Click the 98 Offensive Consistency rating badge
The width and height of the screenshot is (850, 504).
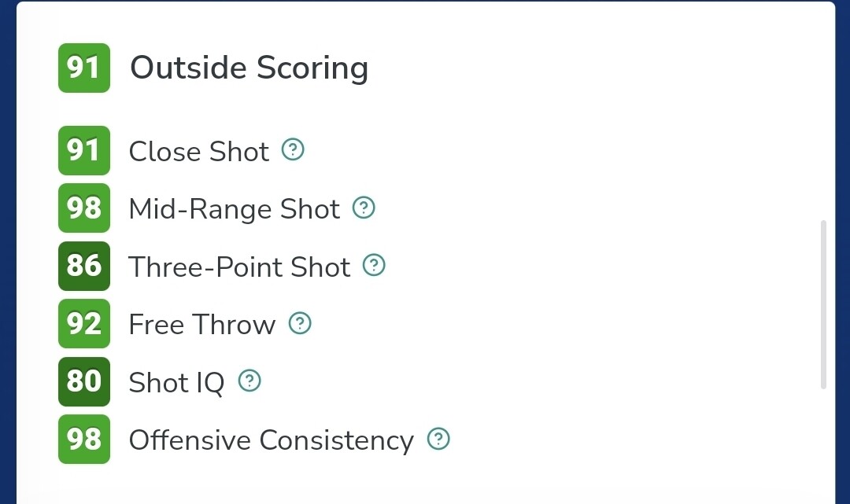point(84,439)
